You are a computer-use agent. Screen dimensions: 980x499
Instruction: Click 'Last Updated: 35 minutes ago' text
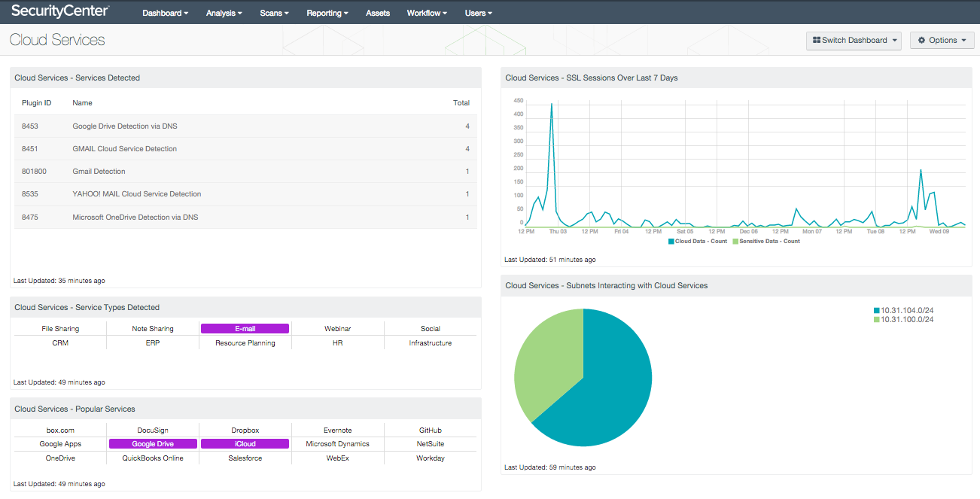59,281
